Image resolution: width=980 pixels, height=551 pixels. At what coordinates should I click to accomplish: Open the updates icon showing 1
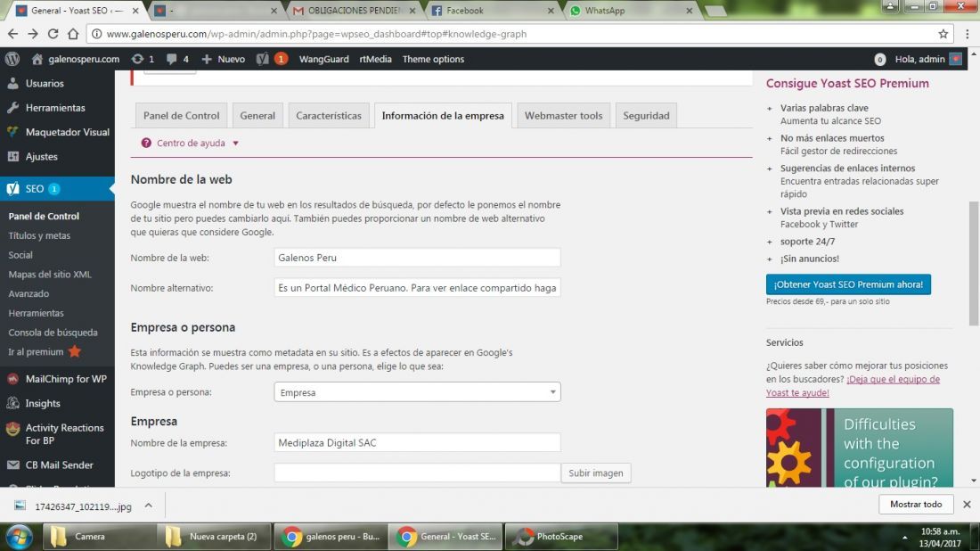tap(143, 59)
